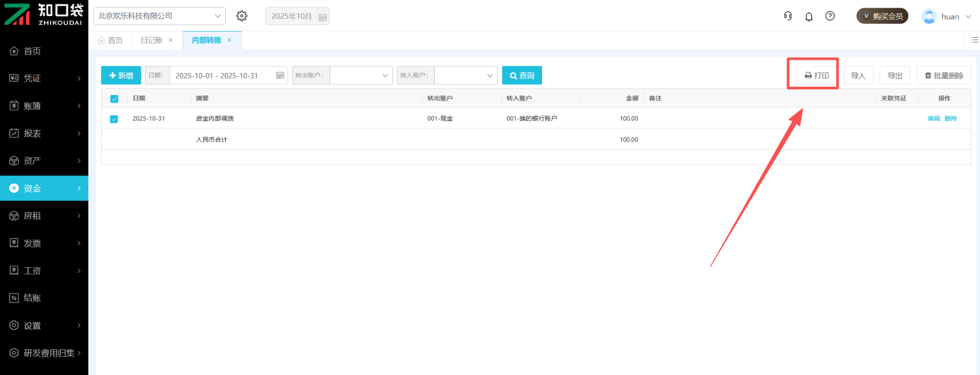The image size is (980, 375).
Task: Open the notifications bell
Action: 809,16
